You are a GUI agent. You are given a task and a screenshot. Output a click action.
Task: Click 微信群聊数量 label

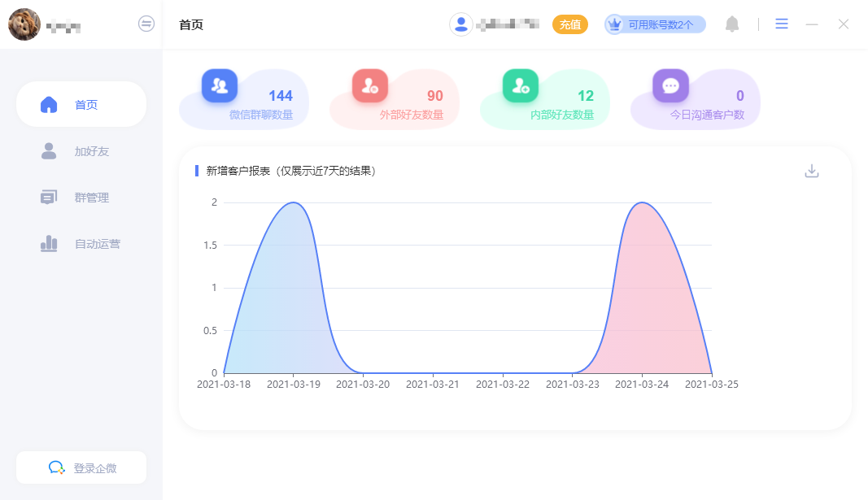pyautogui.click(x=261, y=115)
